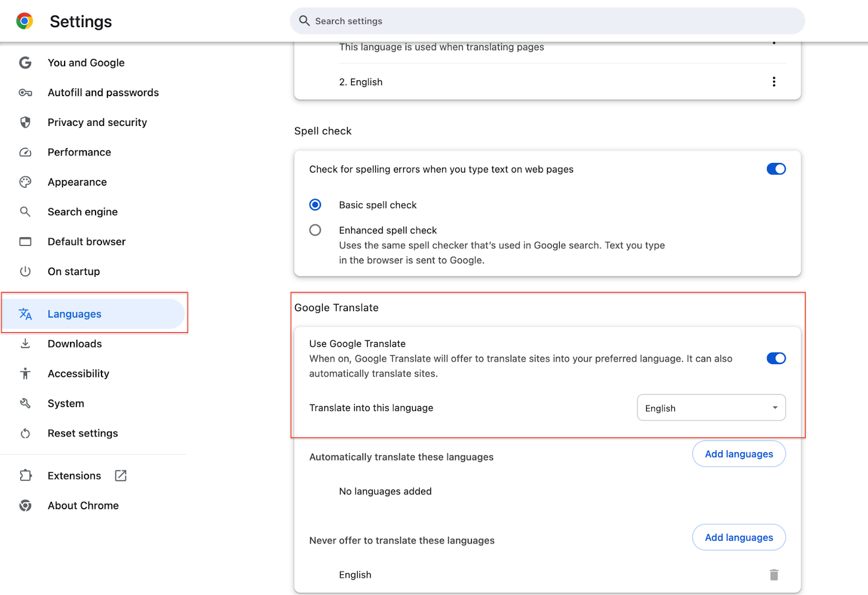This screenshot has height=595, width=868.
Task: Click 'Never offer to translate these languages' label
Action: 402,541
